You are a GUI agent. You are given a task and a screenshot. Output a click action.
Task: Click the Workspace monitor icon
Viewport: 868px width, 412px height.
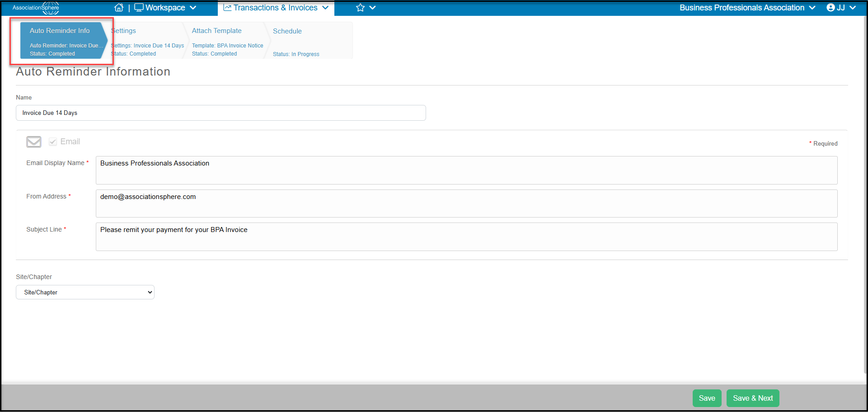click(139, 8)
